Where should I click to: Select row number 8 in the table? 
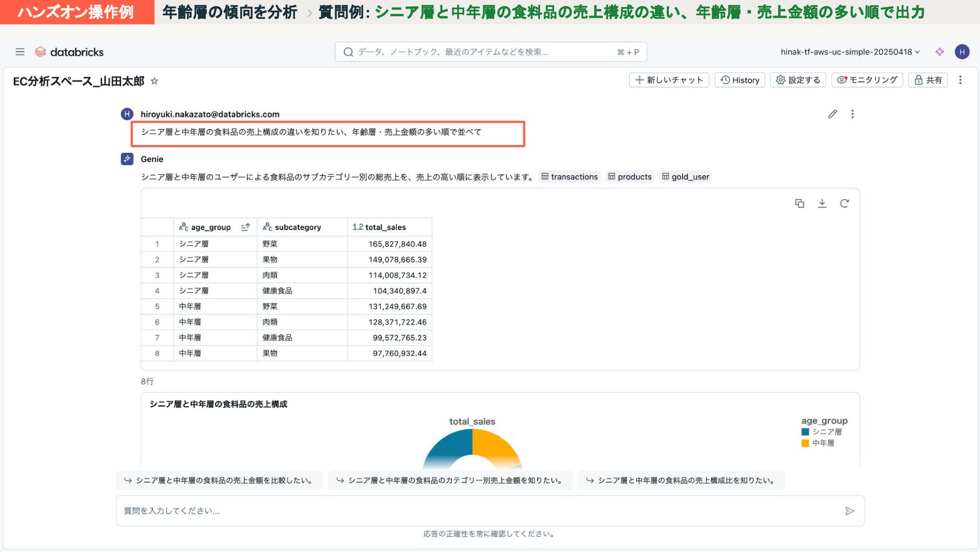[157, 353]
